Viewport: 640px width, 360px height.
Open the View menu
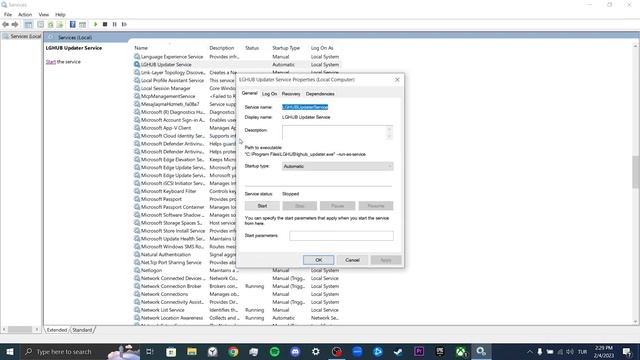pos(44,15)
